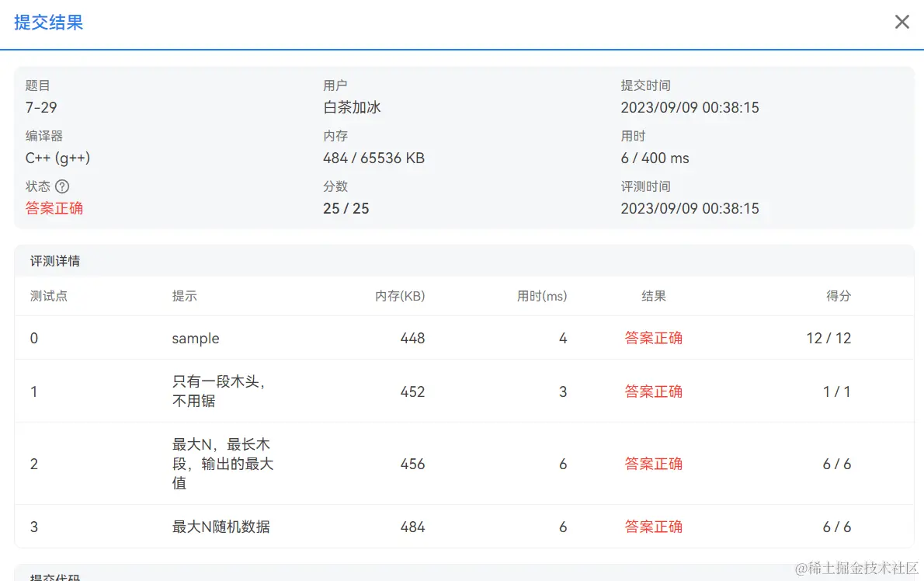
Task: Select the total score 25 / 25
Action: pos(346,208)
